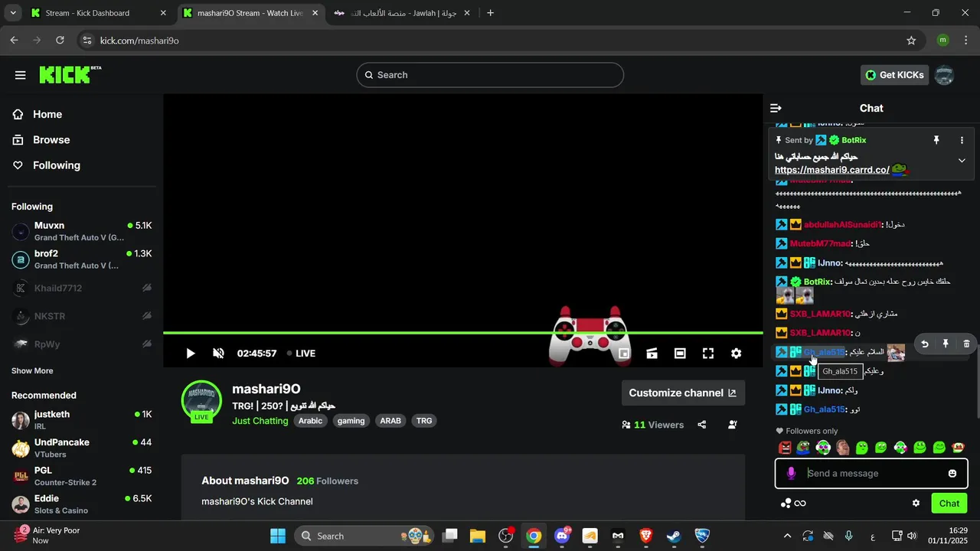Reply to the Gh_ala515 message
The height and width of the screenshot is (551, 980).
coord(925,344)
